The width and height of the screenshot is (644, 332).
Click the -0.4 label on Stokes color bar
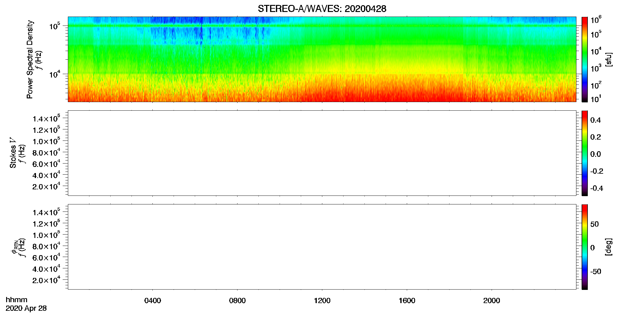(597, 188)
